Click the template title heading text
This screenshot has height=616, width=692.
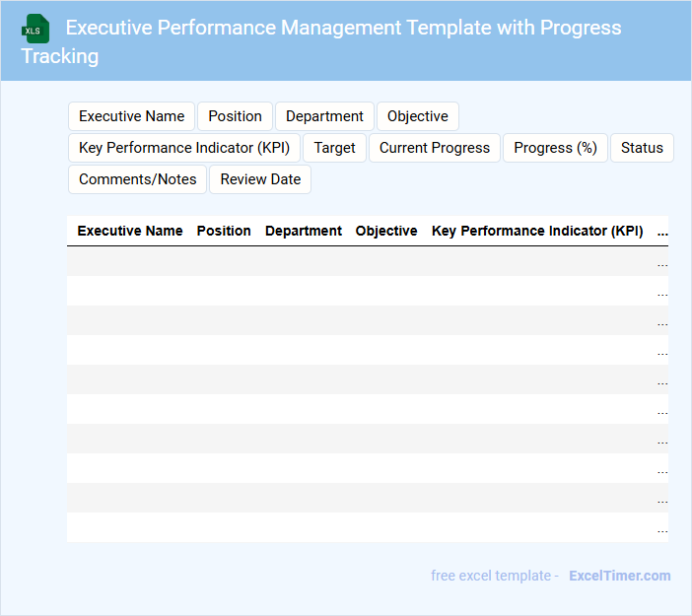click(343, 28)
